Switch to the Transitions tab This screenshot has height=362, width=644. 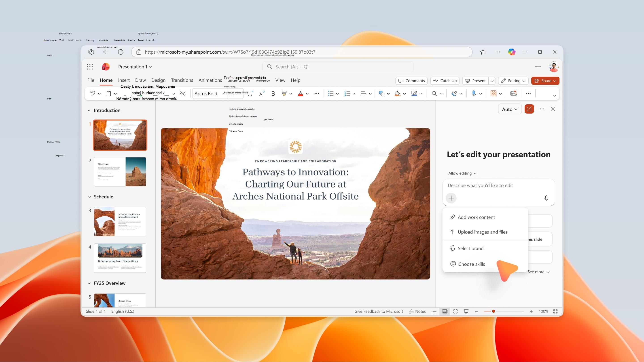click(x=182, y=80)
